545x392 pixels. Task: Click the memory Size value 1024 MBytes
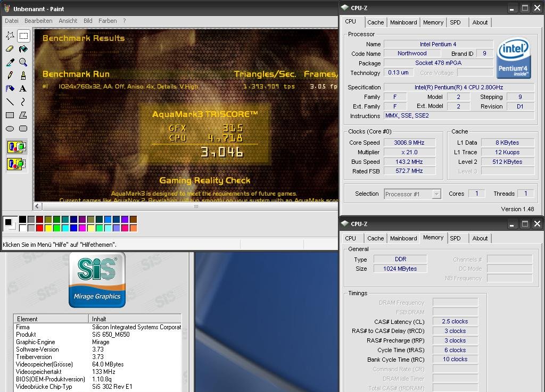tap(400, 269)
